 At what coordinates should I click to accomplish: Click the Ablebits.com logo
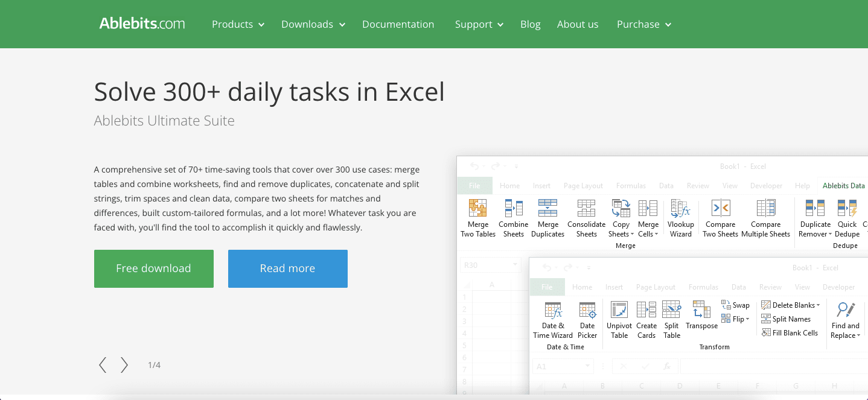click(142, 24)
